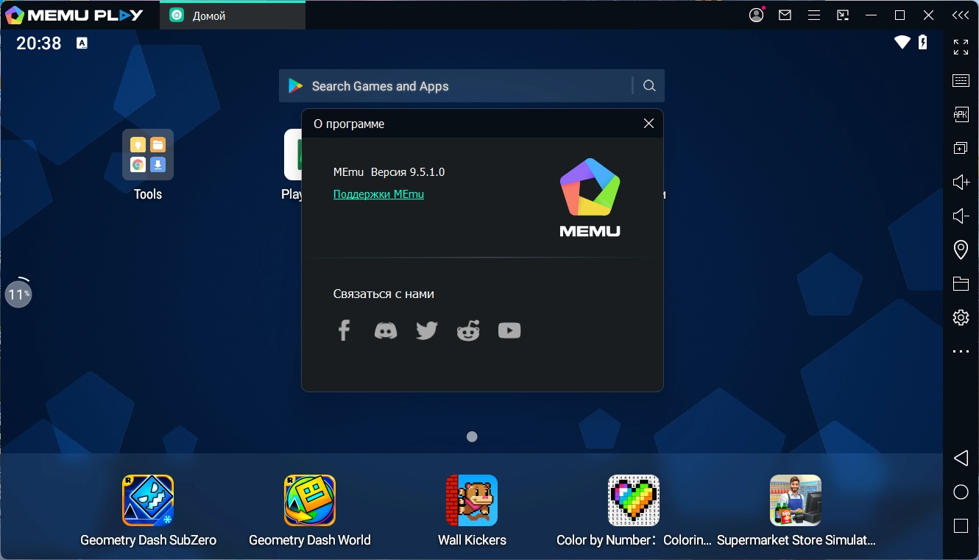
Task: Open the GPS location tool in the sidebar
Action: (x=961, y=249)
